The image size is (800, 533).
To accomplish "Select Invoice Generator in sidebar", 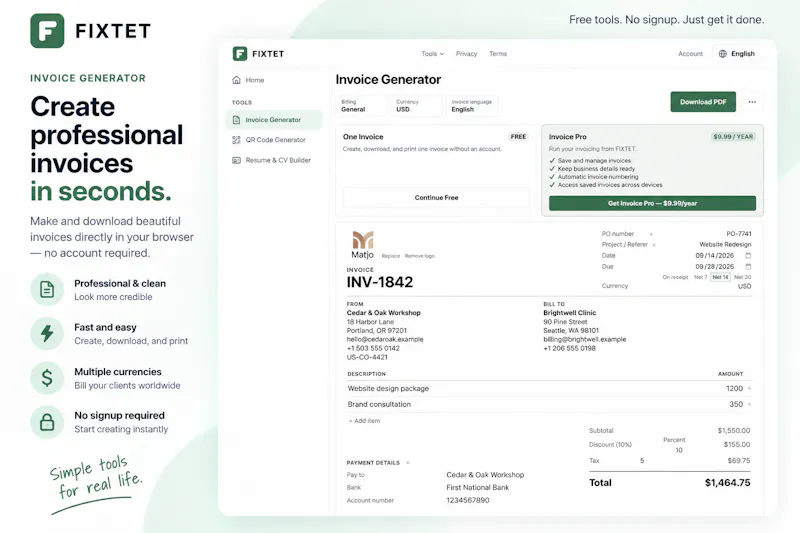I will pyautogui.click(x=274, y=120).
